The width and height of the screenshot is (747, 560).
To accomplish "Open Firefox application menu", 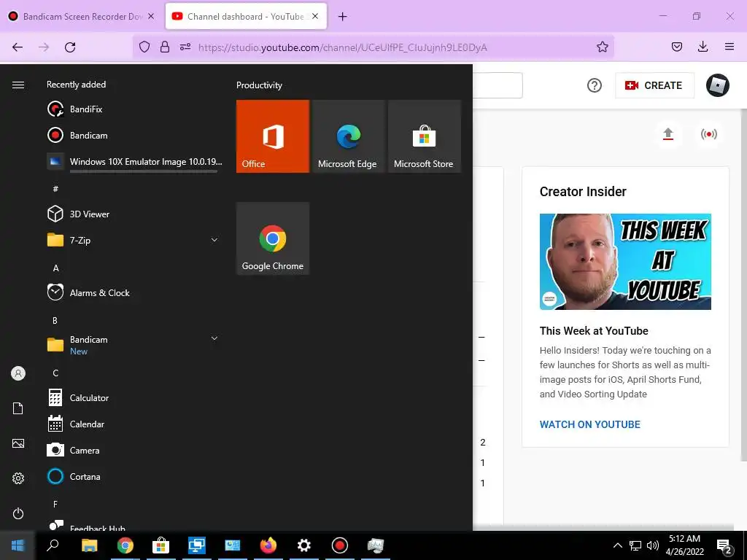I will pyautogui.click(x=729, y=47).
